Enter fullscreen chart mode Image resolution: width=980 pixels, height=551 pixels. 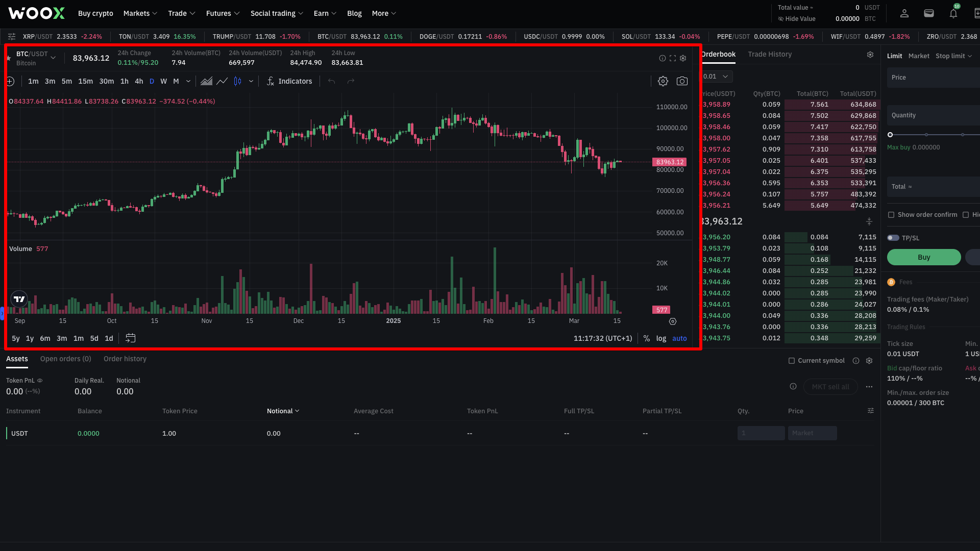click(673, 58)
